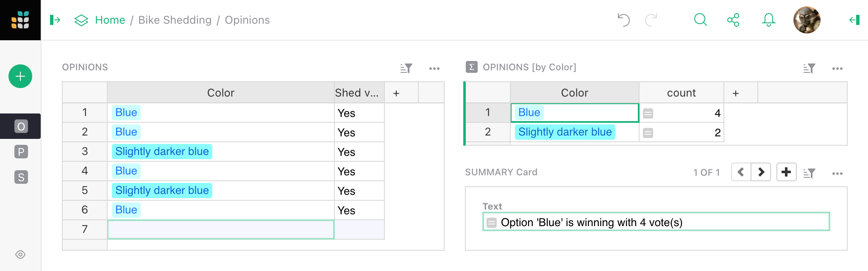Click the green add new button
The width and height of the screenshot is (868, 271).
point(20,76)
